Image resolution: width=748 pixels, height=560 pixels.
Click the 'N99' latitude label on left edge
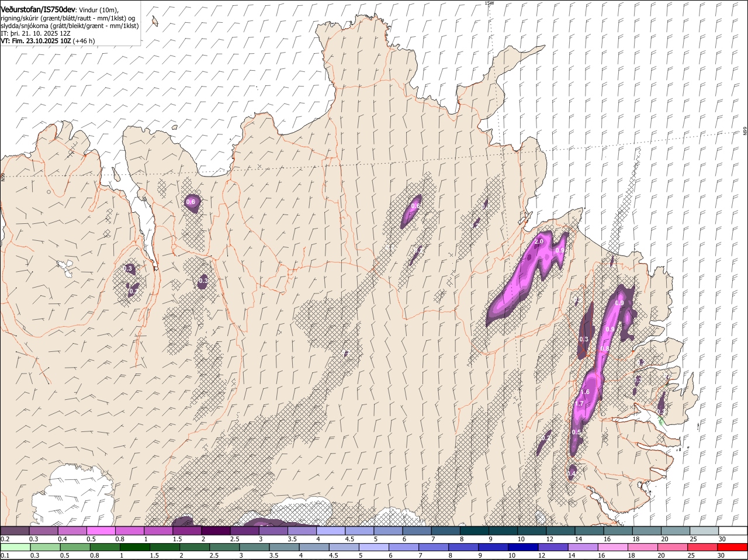pyautogui.click(x=3, y=176)
